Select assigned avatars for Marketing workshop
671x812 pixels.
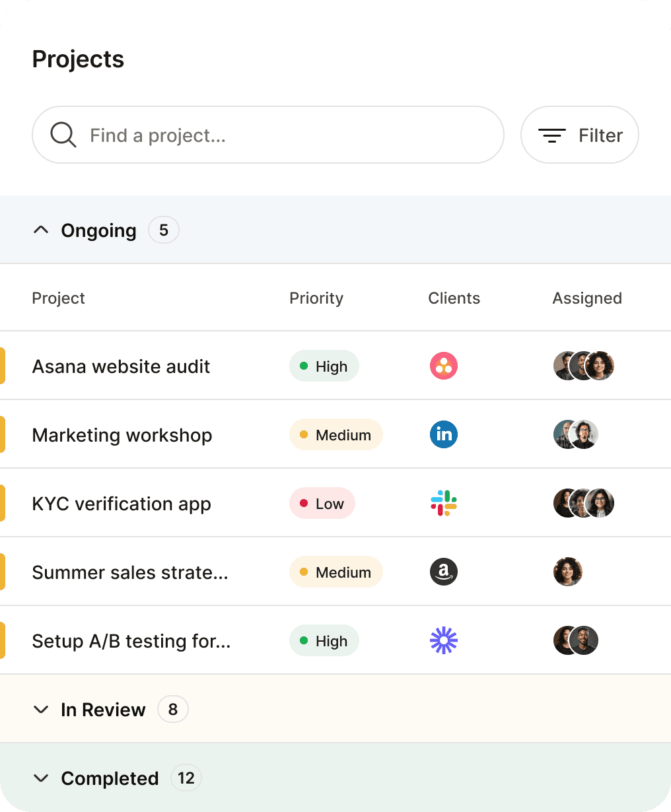pos(576,434)
